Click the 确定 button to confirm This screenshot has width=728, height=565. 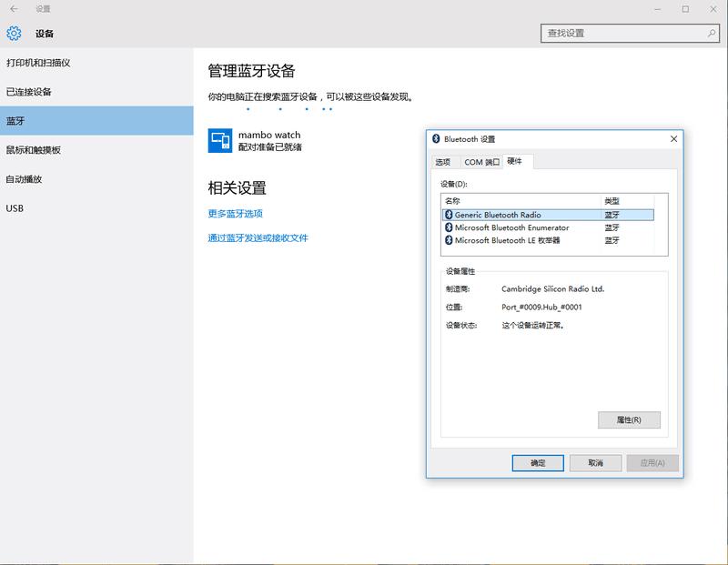pyautogui.click(x=540, y=461)
